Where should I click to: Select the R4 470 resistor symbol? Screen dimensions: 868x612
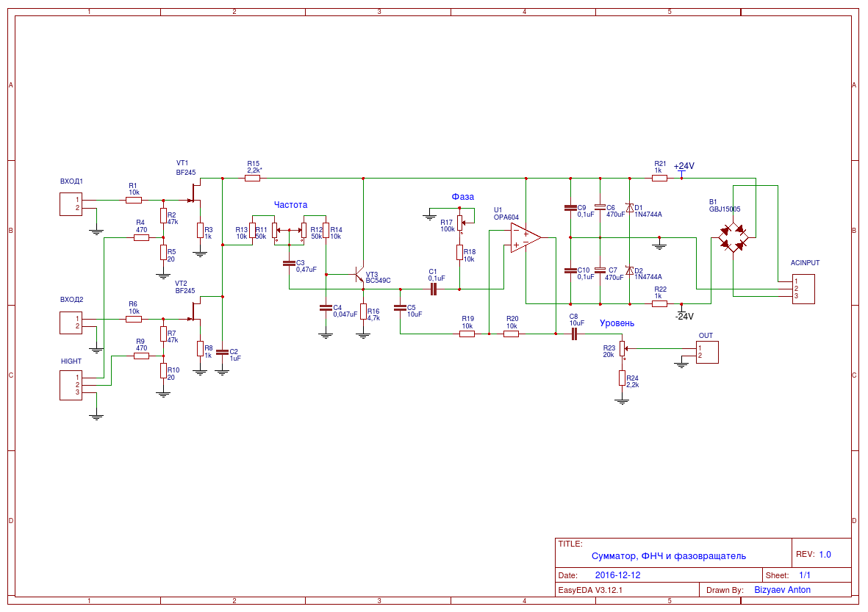[x=141, y=237]
